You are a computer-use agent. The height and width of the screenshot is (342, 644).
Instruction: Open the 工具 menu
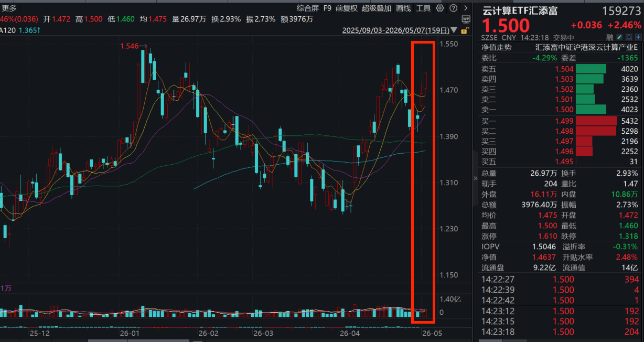(x=423, y=8)
